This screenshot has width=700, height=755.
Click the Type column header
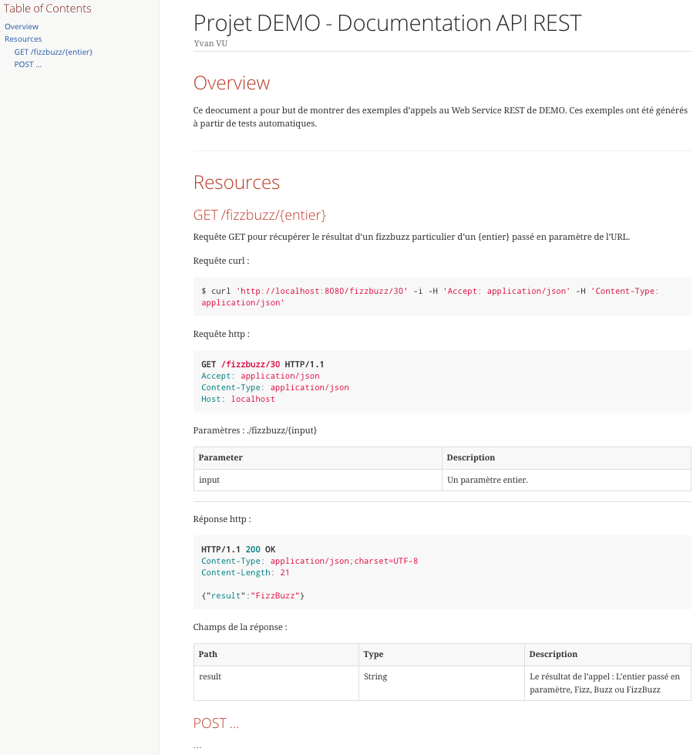pos(442,655)
